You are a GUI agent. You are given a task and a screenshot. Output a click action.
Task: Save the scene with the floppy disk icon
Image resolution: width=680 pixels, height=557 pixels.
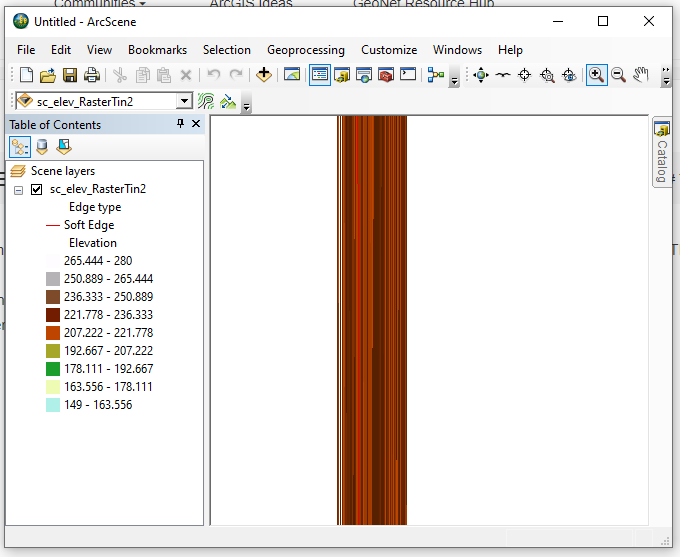point(70,75)
